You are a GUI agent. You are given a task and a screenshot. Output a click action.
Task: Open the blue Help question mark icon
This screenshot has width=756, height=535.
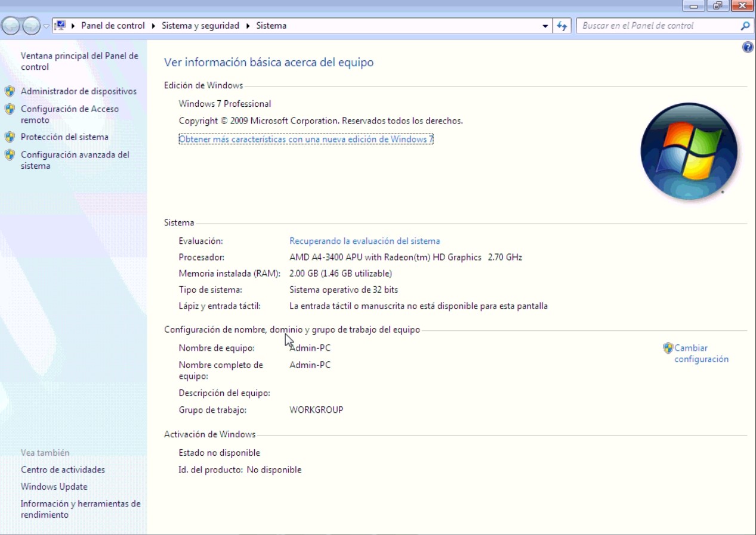748,47
